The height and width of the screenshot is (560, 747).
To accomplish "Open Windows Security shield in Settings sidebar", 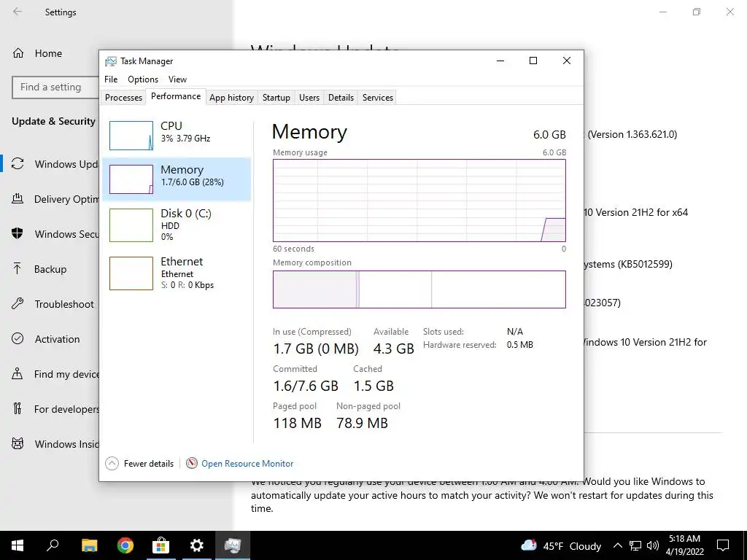I will (x=18, y=234).
